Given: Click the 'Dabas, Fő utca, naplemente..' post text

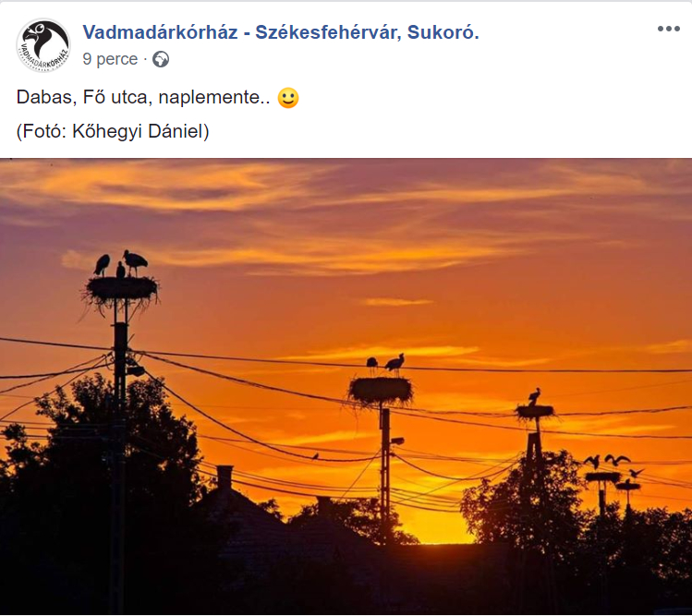Looking at the screenshot, I should (x=143, y=97).
